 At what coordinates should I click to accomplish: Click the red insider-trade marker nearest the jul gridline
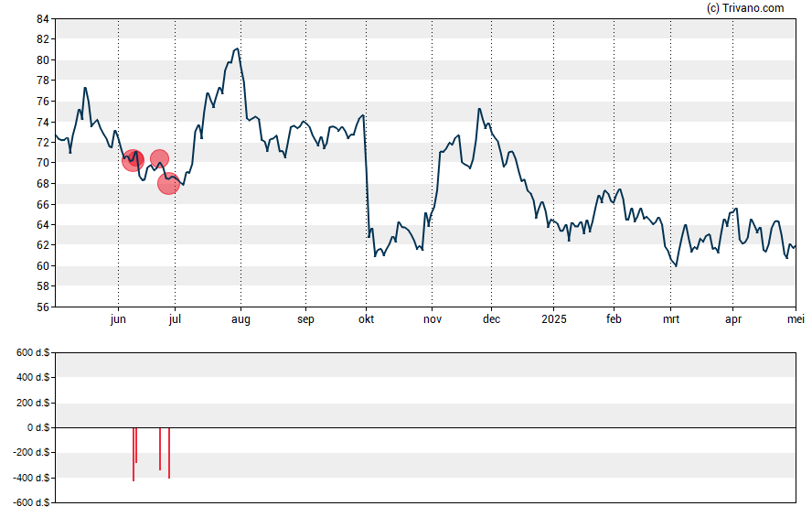click(x=168, y=183)
